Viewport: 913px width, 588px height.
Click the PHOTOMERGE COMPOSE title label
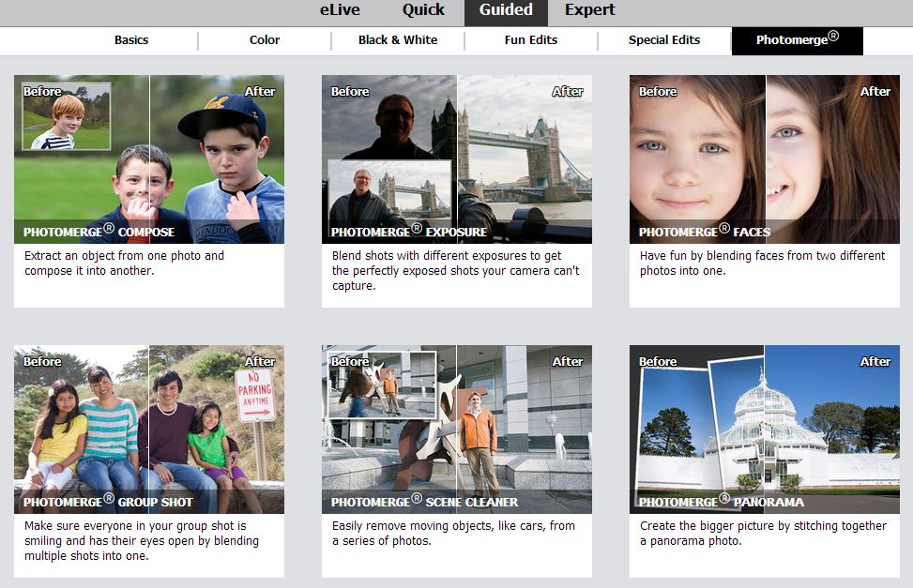99,231
